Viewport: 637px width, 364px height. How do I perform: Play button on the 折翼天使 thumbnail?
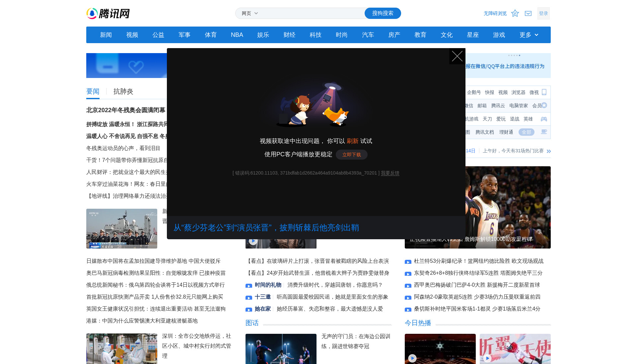coord(487,358)
